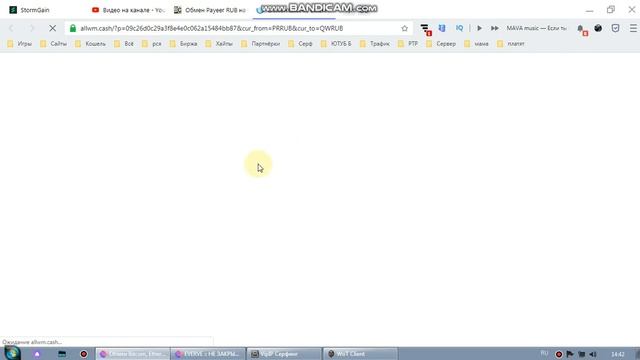This screenshot has height=360, width=640.
Task: Switch to the VipIP Серфинг taskbar window
Action: (284, 354)
